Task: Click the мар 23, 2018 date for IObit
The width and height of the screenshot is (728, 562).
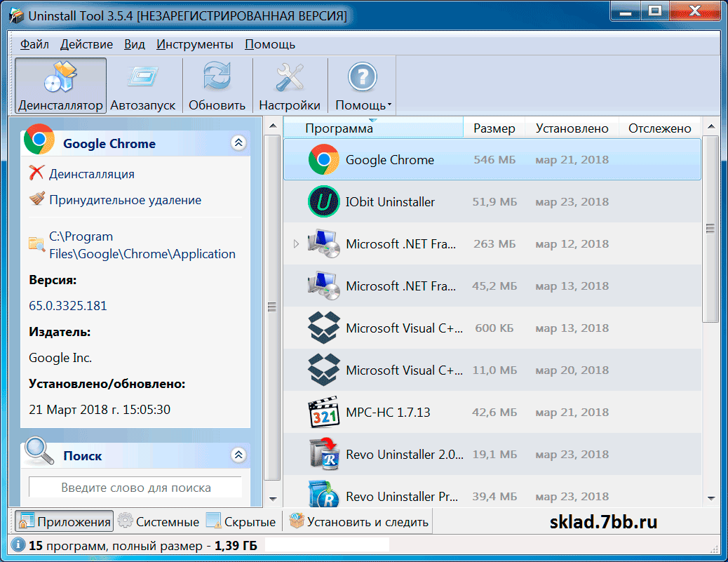Action: click(572, 201)
